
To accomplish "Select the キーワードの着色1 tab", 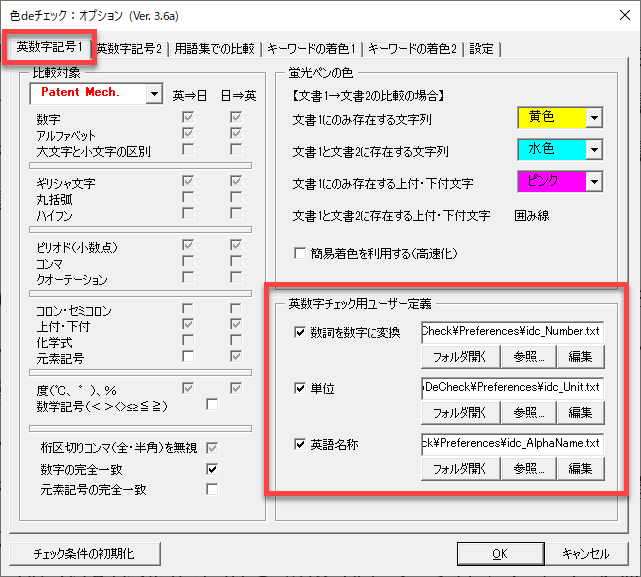I will pyautogui.click(x=313, y=48).
